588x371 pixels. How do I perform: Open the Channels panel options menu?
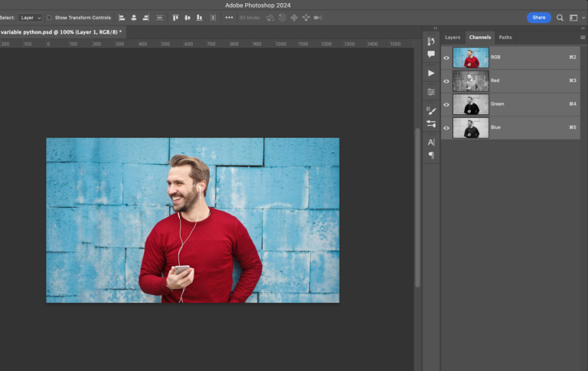click(583, 37)
